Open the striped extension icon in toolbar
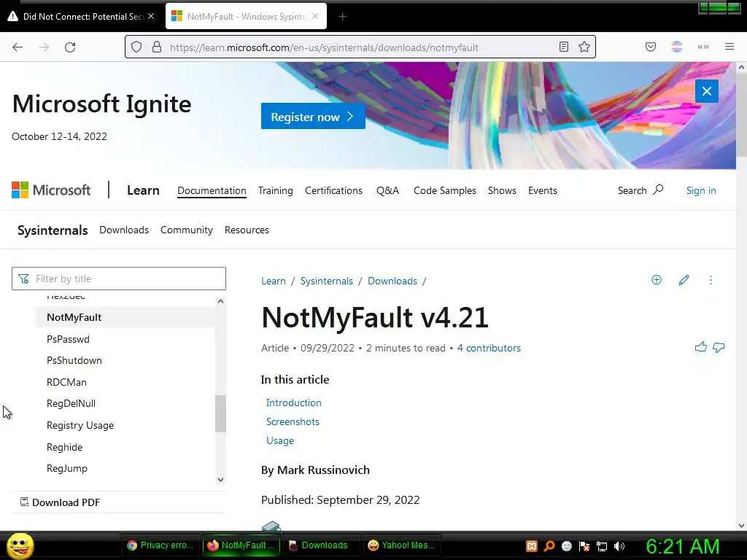 (677, 47)
